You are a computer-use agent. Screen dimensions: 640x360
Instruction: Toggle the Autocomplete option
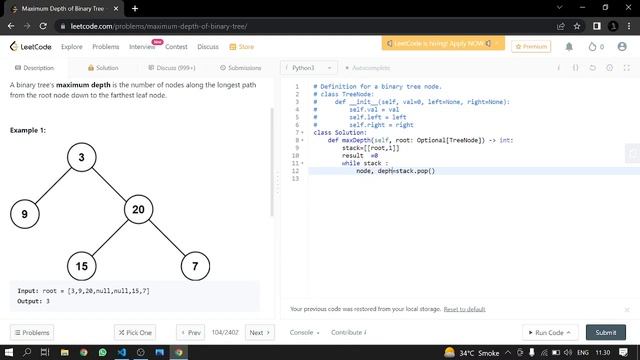tap(368, 68)
